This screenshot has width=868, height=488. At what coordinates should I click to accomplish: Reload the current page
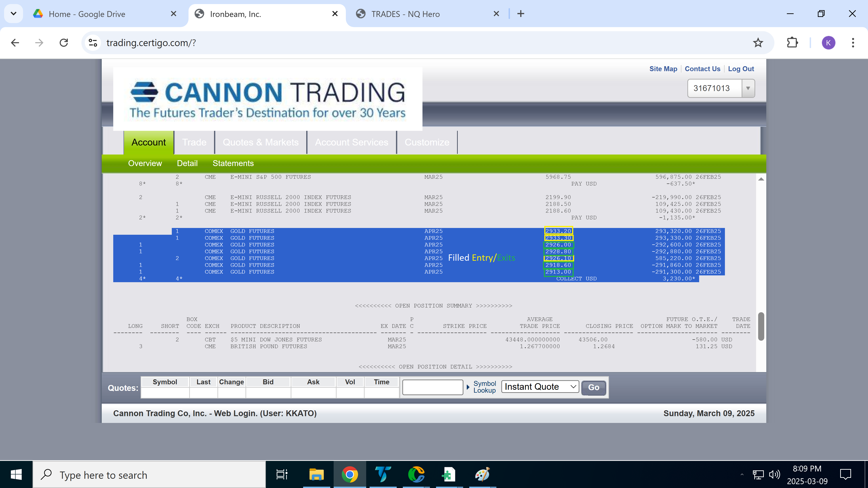[x=64, y=43]
